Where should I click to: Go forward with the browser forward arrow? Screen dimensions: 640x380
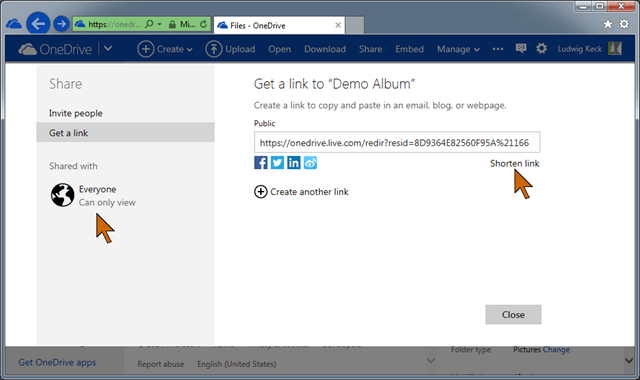61,24
